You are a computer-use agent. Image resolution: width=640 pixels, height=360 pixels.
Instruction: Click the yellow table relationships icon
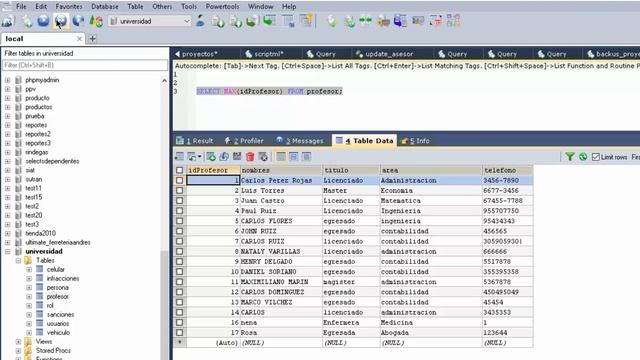(306, 21)
